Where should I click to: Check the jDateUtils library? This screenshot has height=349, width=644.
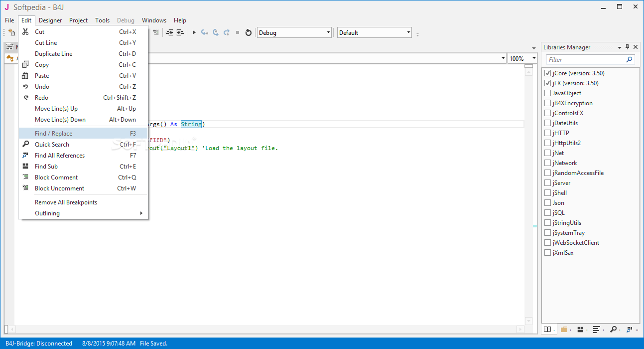tap(548, 123)
